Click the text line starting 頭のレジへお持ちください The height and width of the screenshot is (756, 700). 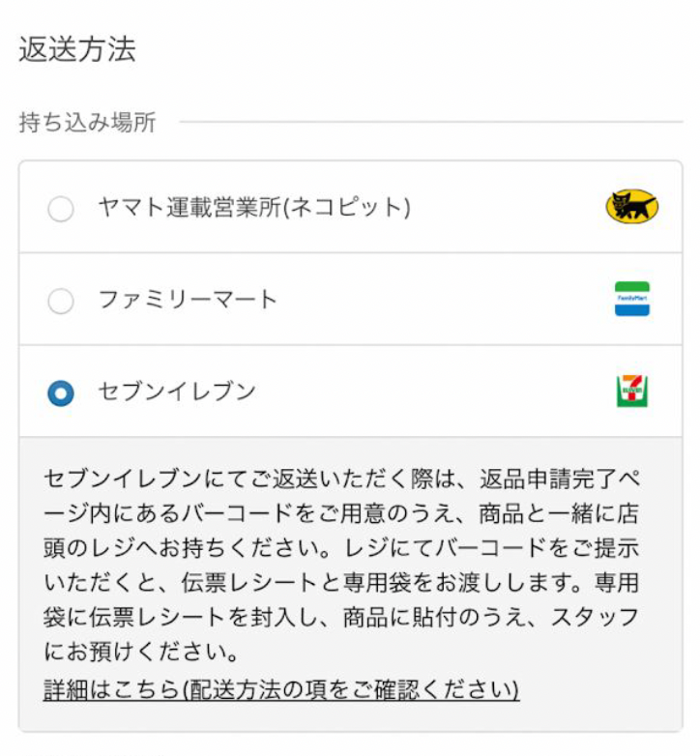pos(341,548)
